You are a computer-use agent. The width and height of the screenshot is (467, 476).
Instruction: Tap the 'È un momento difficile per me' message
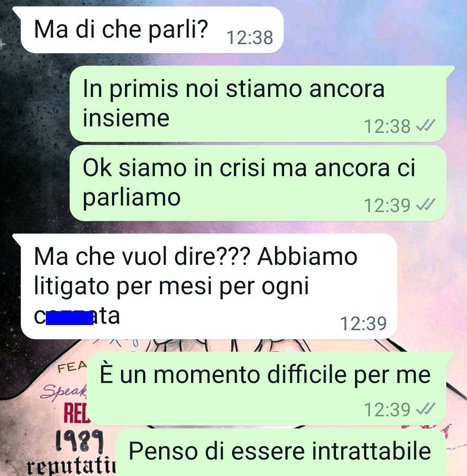point(266,389)
